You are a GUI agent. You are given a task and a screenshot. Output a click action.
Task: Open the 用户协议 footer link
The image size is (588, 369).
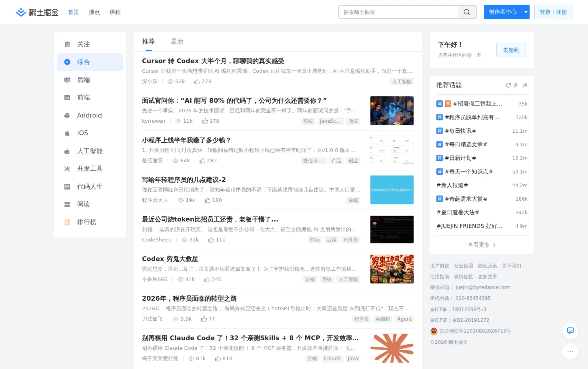click(440, 266)
